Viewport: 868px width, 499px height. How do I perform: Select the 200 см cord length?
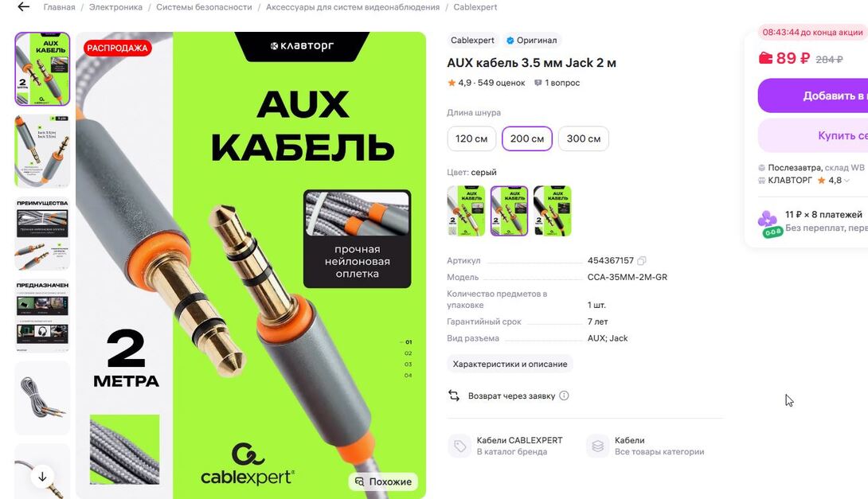pos(527,138)
